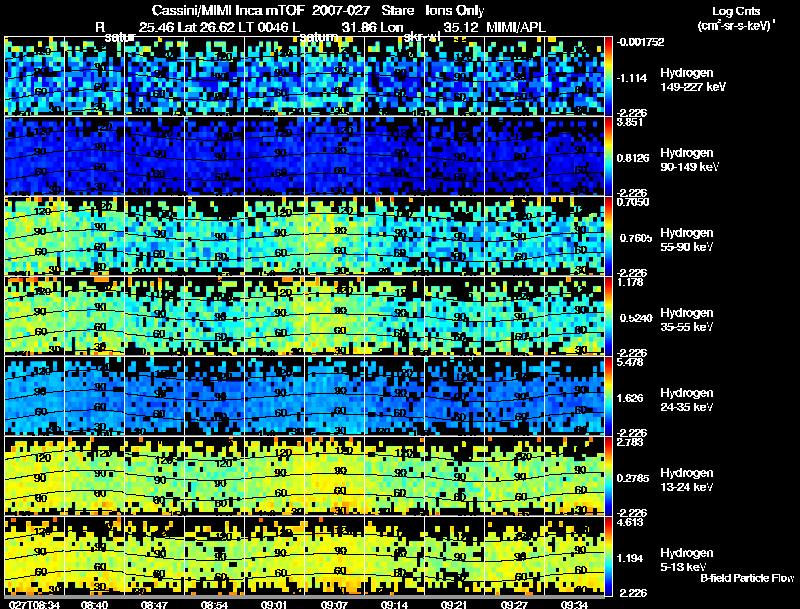
Task: Click the 5.478 colorbar value
Action: tap(630, 363)
